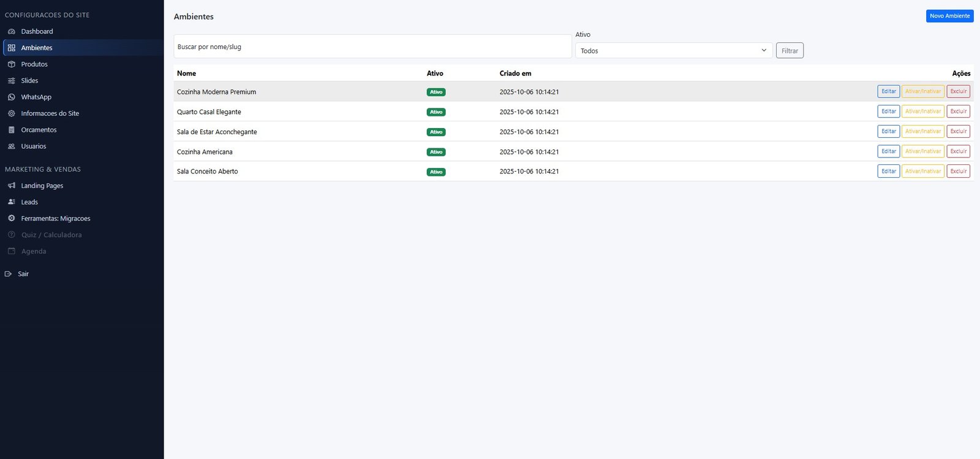
Task: Go to Leads in the sidebar
Action: [x=29, y=202]
